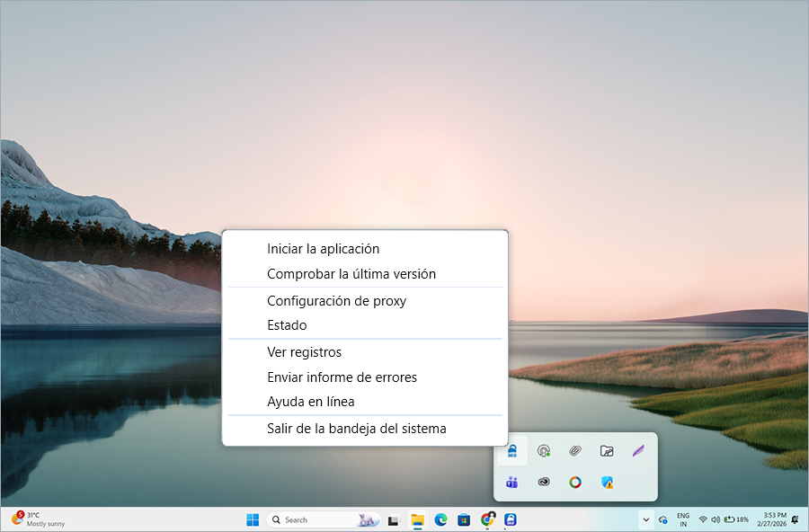The image size is (809, 532).
Task: Open the paperclip icon in tray overflow
Action: click(x=575, y=451)
